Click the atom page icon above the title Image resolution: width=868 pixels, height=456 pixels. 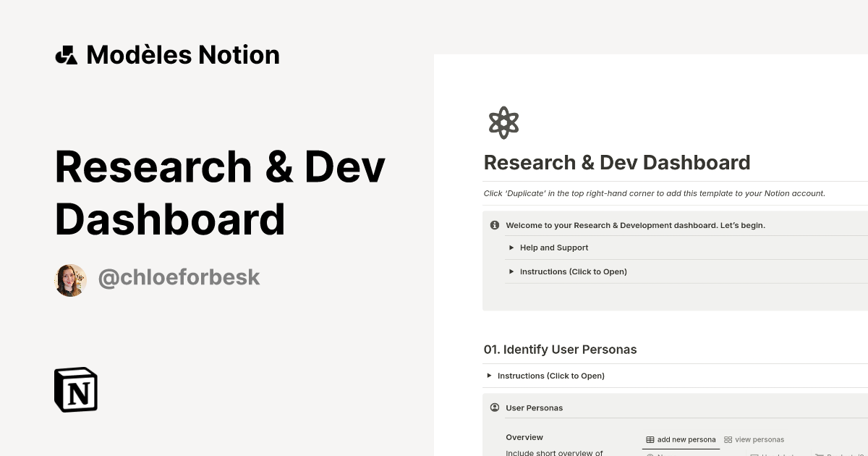pyautogui.click(x=503, y=122)
